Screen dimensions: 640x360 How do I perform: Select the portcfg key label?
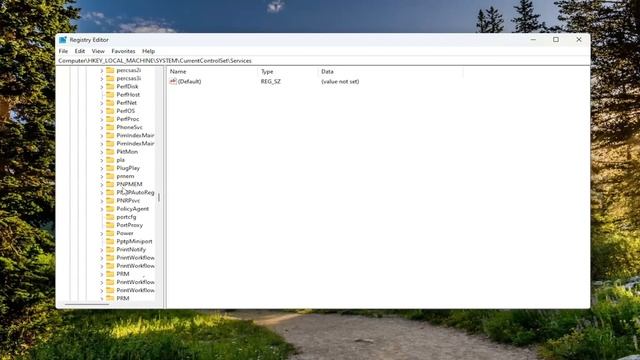[127, 217]
